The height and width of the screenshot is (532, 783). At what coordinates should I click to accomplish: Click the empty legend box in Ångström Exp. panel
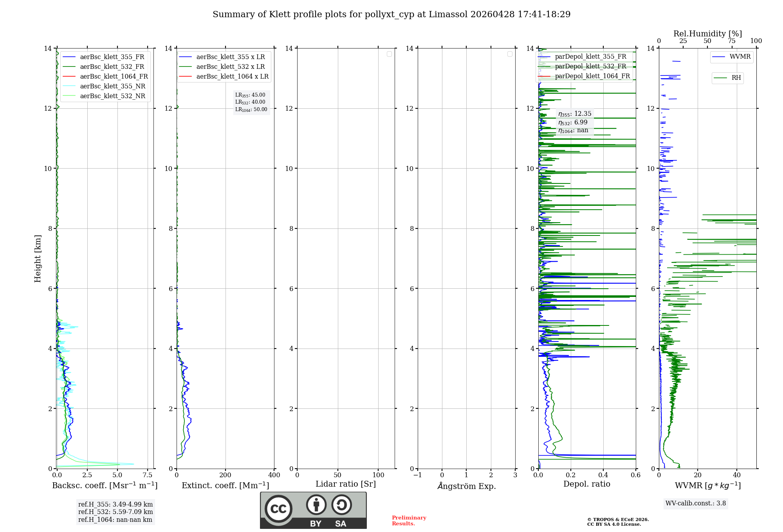coord(510,54)
